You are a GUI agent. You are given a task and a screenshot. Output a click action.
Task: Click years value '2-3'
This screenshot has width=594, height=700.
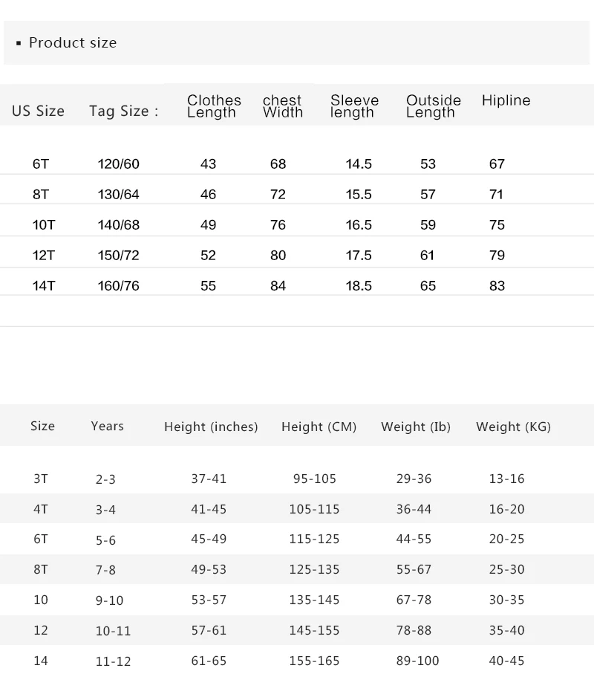coord(105,479)
